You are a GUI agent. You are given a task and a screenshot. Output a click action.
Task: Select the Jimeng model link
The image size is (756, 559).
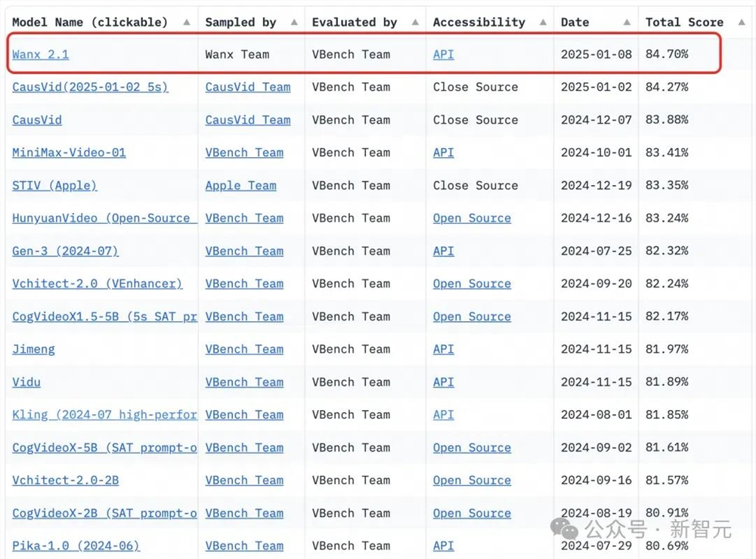33,349
